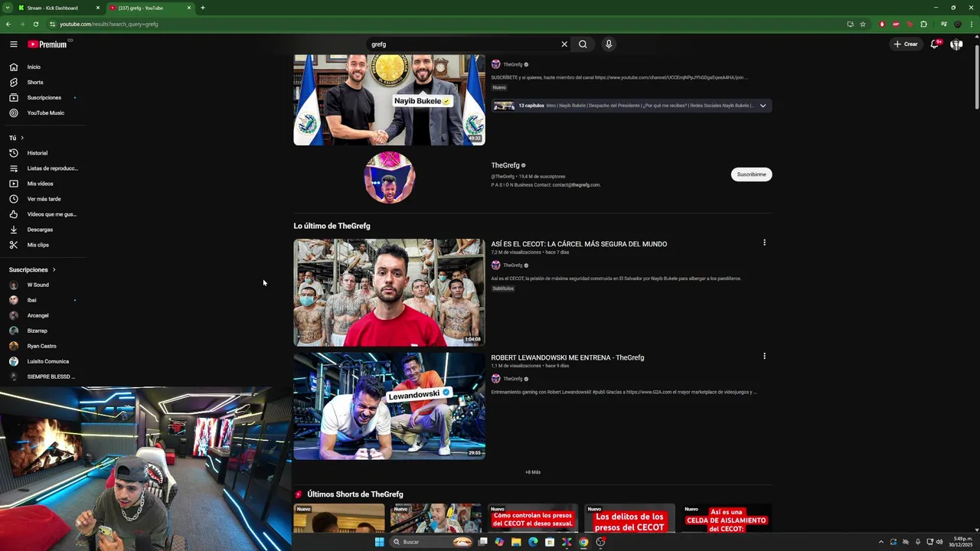Start voice search with the microphone icon
Image resolution: width=980 pixels, height=551 pixels.
609,44
